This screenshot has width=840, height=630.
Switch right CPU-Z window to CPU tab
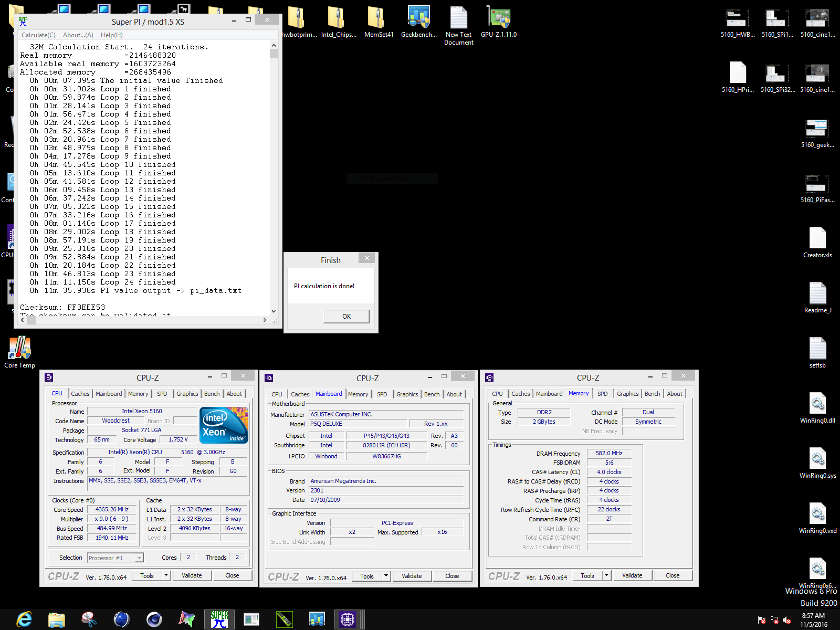[x=497, y=394]
